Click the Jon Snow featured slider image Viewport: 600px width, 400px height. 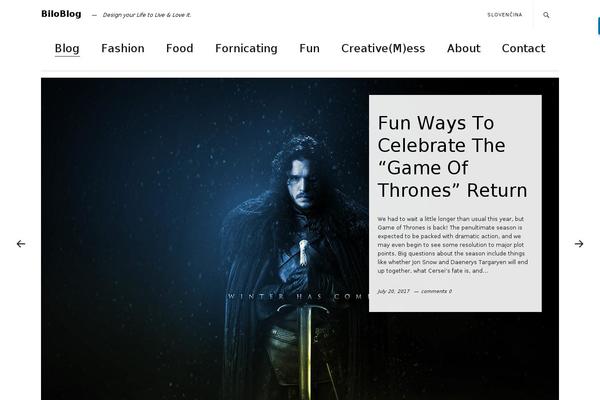tap(205, 239)
